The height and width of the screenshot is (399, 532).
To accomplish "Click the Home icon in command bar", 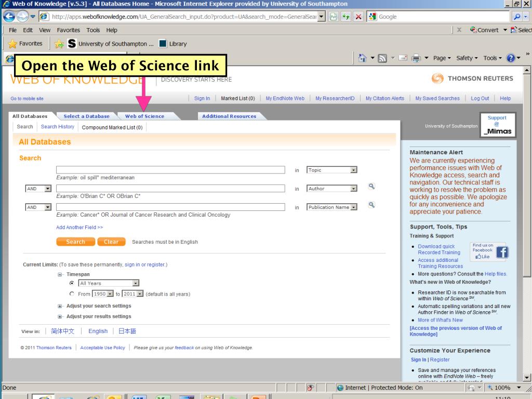I will (x=362, y=58).
